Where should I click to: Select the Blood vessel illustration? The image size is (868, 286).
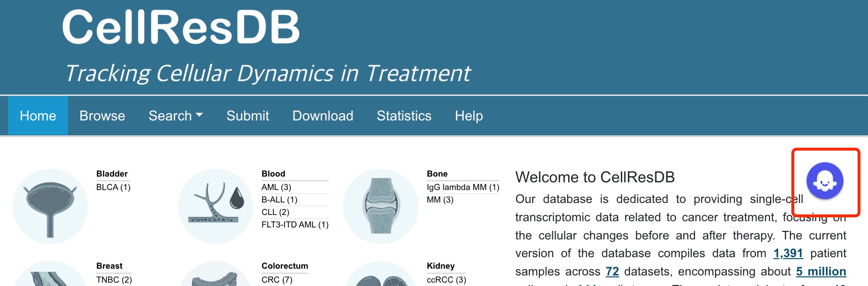(x=216, y=206)
